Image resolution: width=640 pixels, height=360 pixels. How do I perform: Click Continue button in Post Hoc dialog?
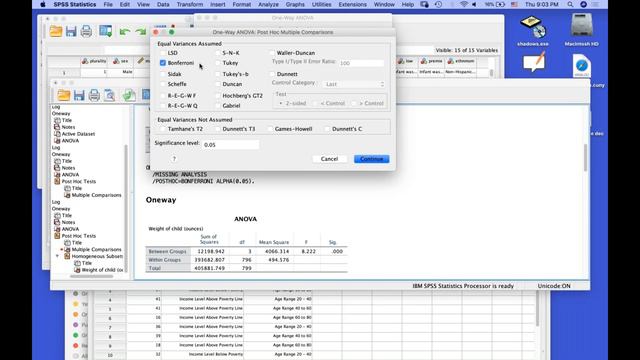tap(371, 159)
